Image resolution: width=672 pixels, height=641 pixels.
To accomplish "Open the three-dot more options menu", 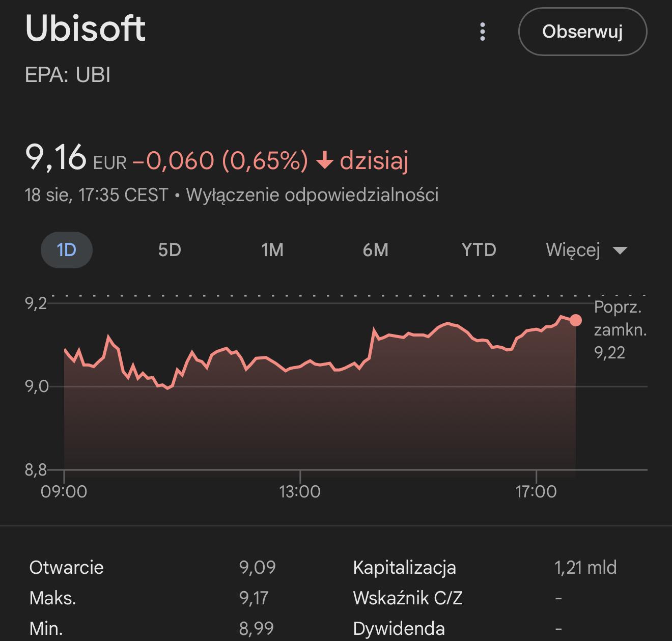I will [482, 32].
